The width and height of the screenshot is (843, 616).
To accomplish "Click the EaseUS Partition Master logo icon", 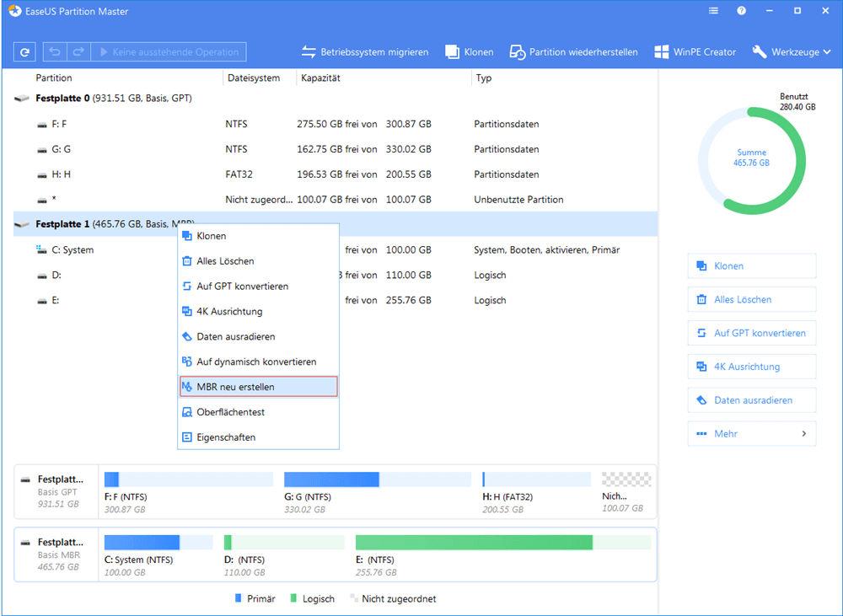I will click(15, 11).
